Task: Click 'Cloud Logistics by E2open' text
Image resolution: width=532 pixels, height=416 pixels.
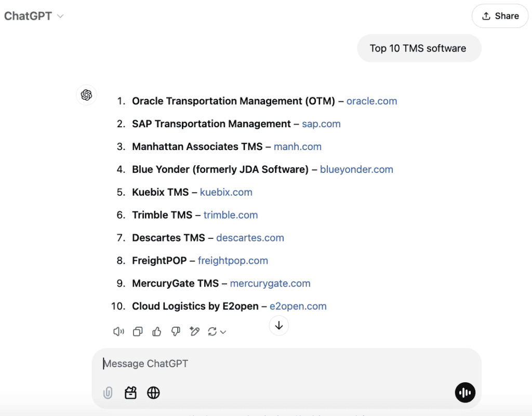Action: tap(195, 306)
